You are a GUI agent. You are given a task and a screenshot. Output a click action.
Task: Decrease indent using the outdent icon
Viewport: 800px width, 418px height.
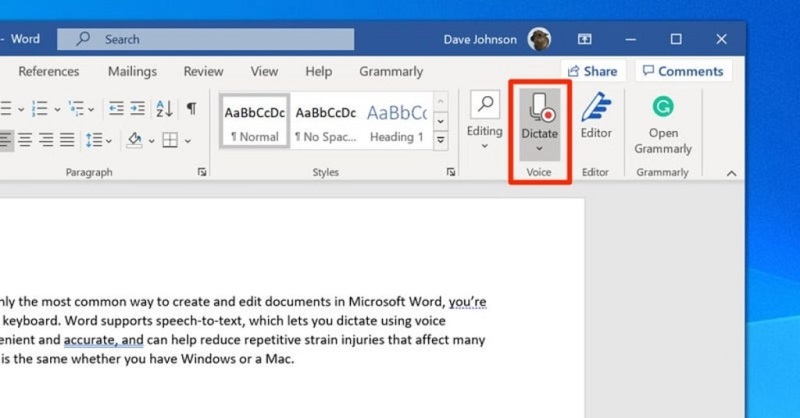pyautogui.click(x=116, y=108)
